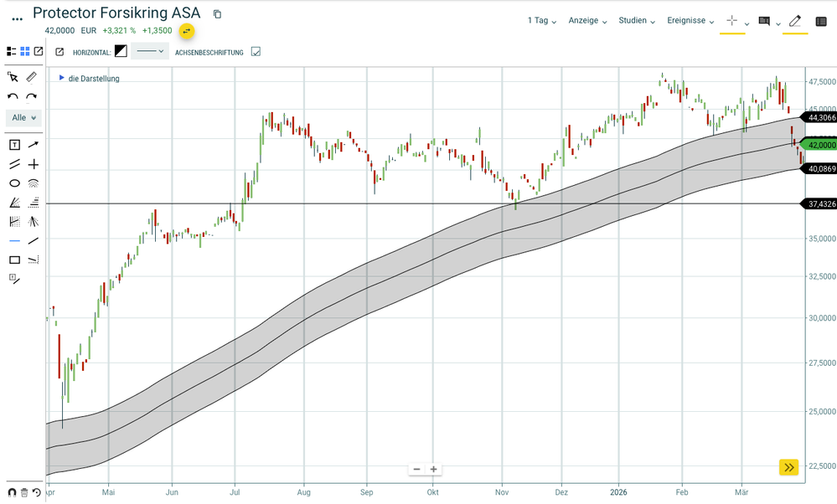Switch tool palette to list view
Image resolution: width=837 pixels, height=504 pixels.
click(11, 51)
